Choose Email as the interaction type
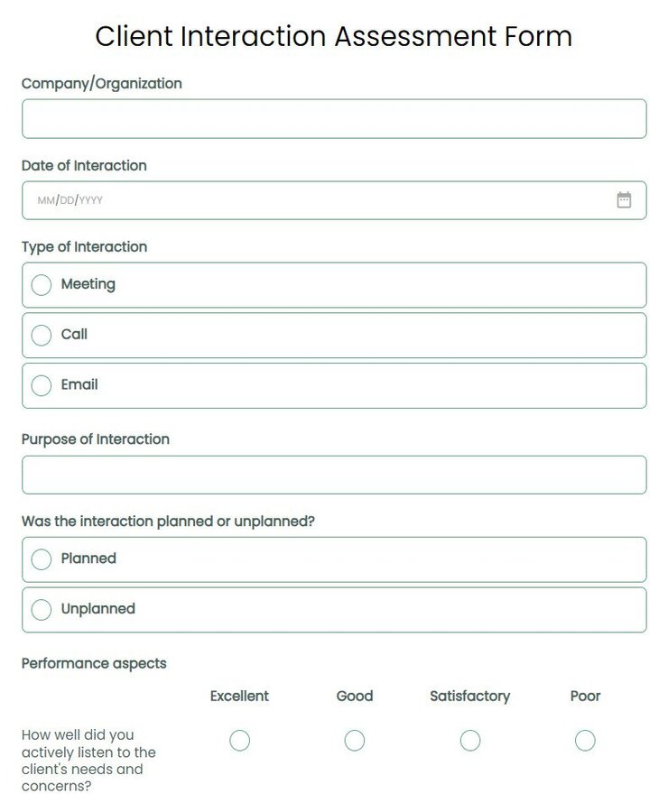Viewport: 668px width, 812px height. click(41, 385)
